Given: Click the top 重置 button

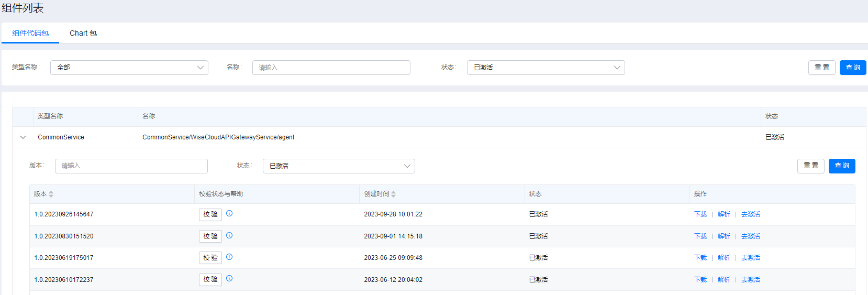Looking at the screenshot, I should coord(821,68).
